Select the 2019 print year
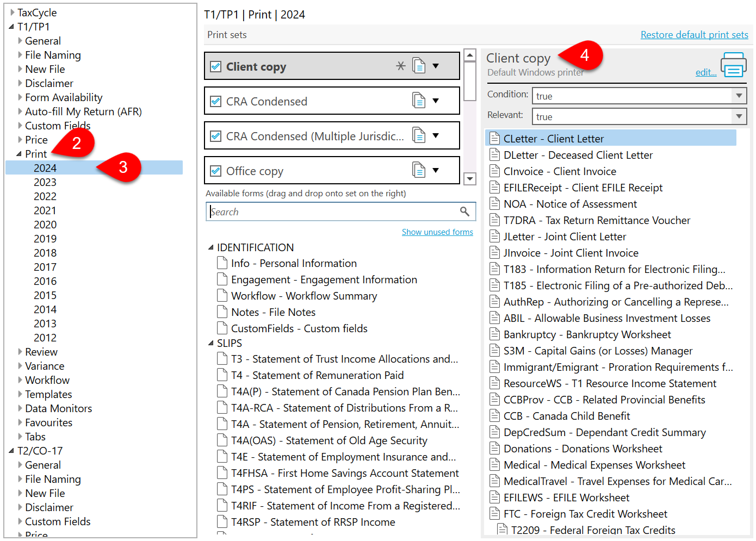This screenshot has height=541, width=756. 45,239
